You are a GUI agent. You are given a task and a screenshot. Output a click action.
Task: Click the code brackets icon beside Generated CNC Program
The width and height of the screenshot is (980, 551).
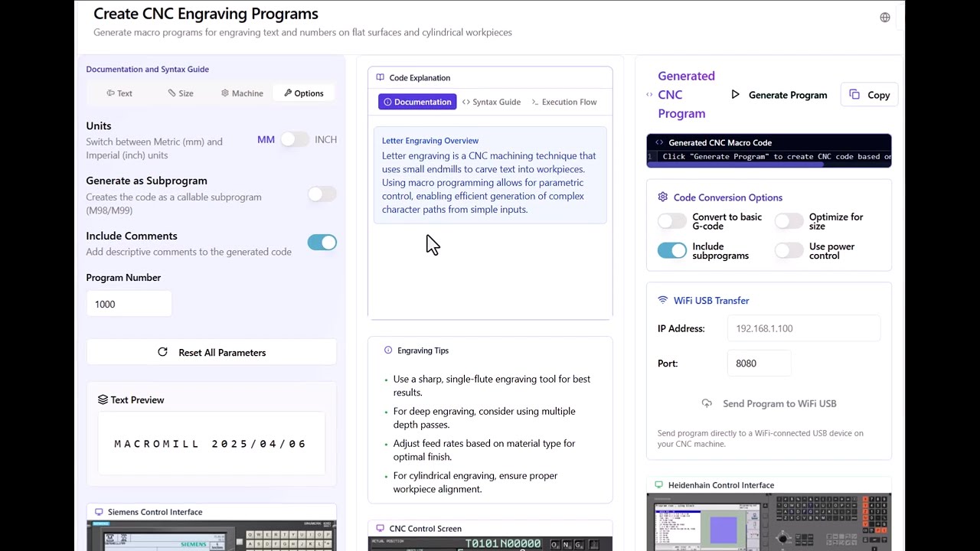click(x=649, y=95)
